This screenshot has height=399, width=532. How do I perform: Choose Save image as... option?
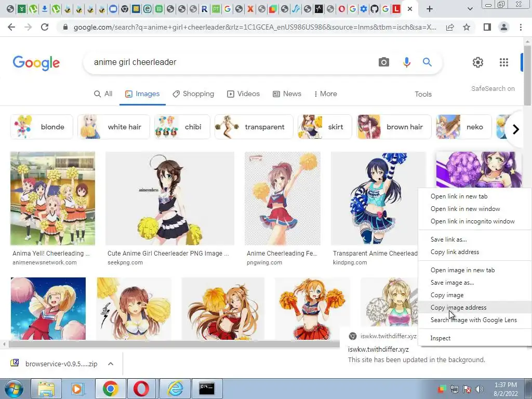click(474, 282)
